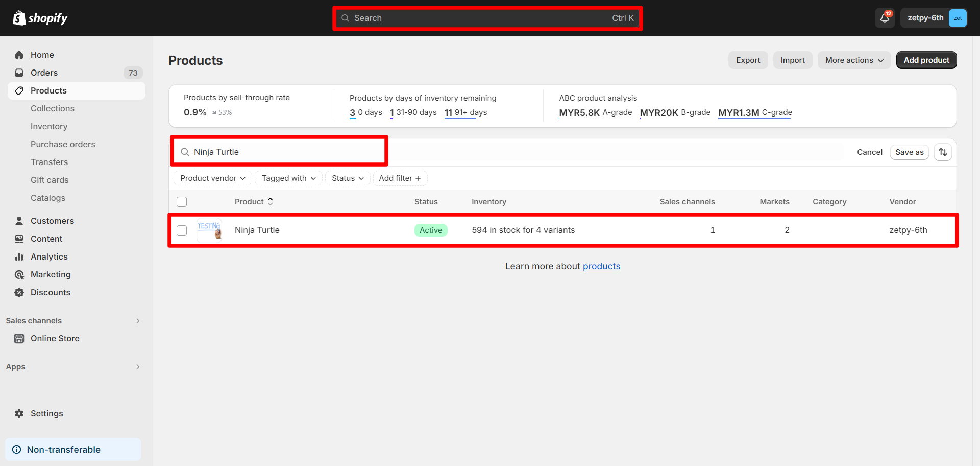Open Gift cards in the sidebar
980x466 pixels.
(x=50, y=180)
